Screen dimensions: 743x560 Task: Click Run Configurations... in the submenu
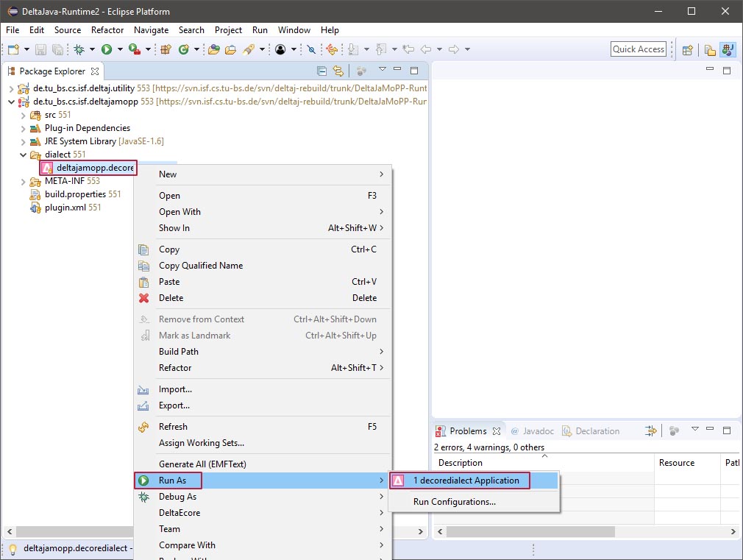[x=454, y=502]
